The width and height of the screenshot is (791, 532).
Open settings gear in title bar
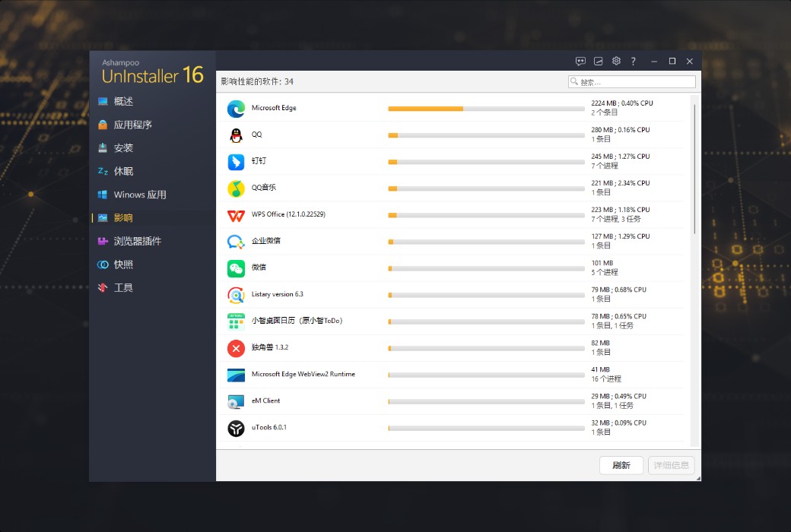click(x=616, y=61)
